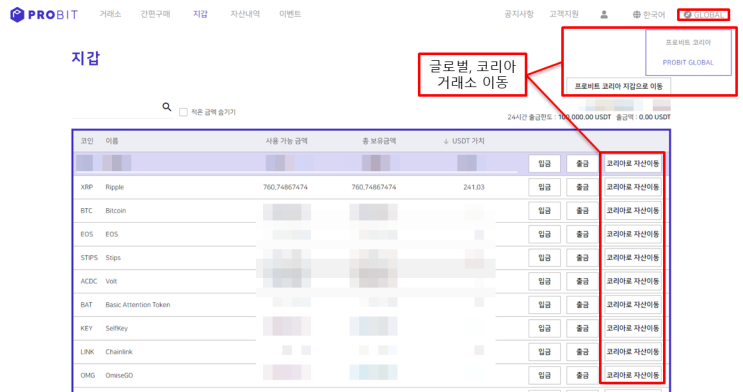The width and height of the screenshot is (743, 392).
Task: Click 코리아로 자산이동 in highlighted first row
Action: pyautogui.click(x=633, y=164)
